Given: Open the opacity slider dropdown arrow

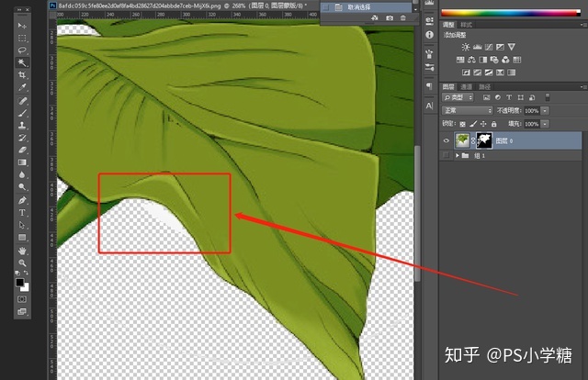Looking at the screenshot, I should [x=545, y=110].
